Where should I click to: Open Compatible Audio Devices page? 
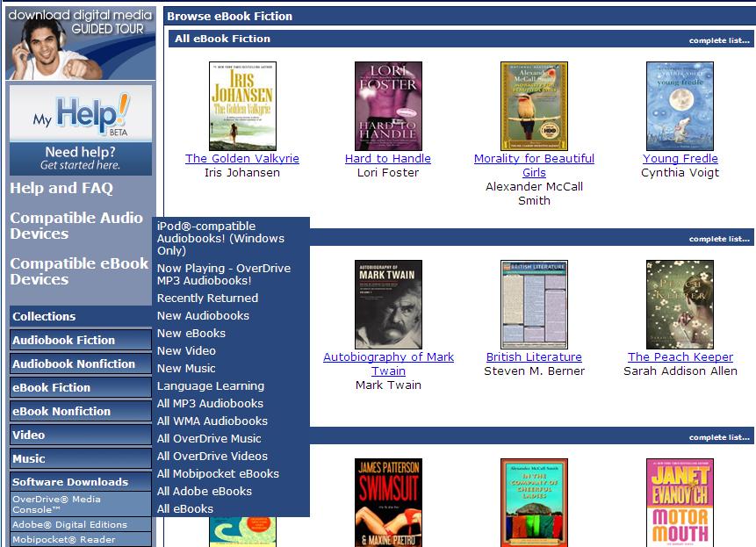click(x=76, y=226)
